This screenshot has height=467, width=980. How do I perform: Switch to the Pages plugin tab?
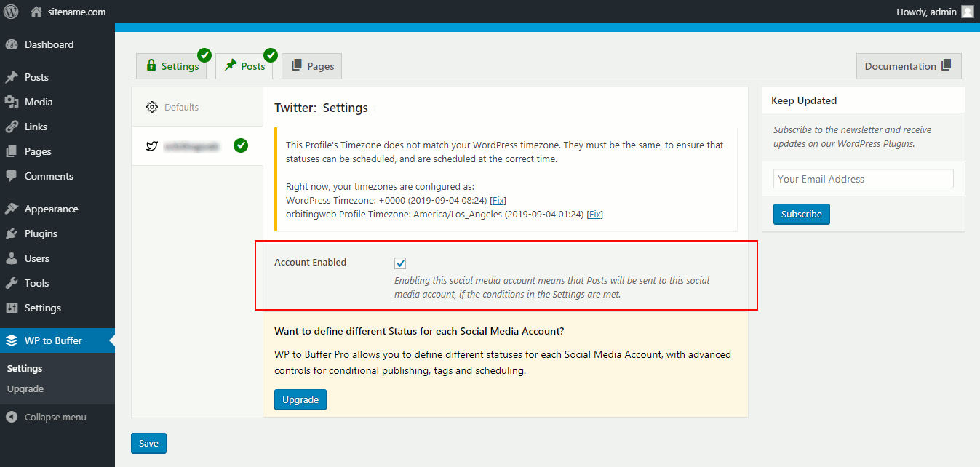coord(312,66)
